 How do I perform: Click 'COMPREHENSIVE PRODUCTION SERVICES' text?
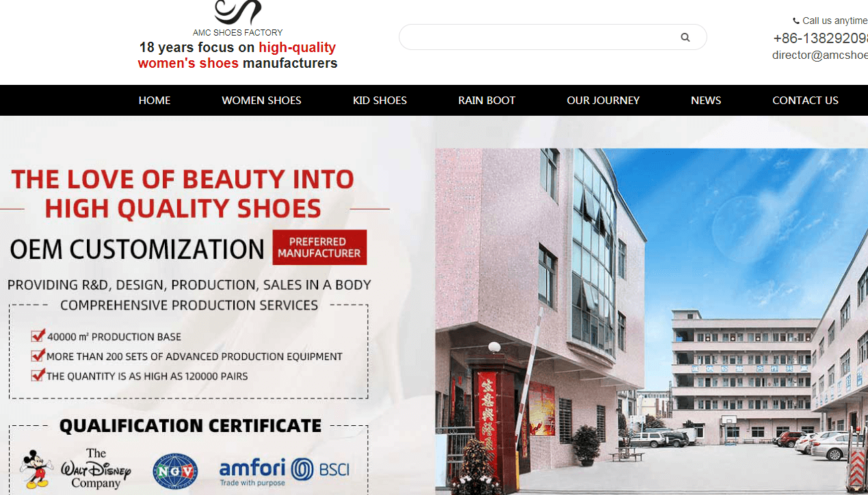[189, 305]
